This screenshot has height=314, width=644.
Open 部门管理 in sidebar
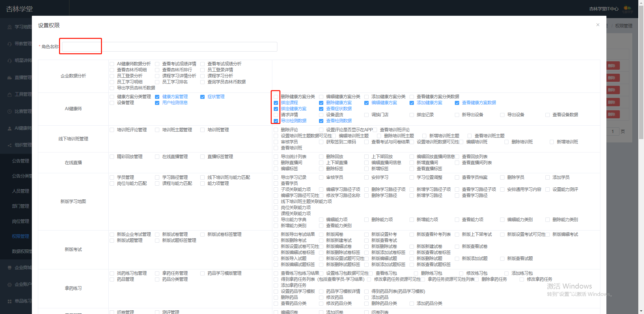(20, 206)
